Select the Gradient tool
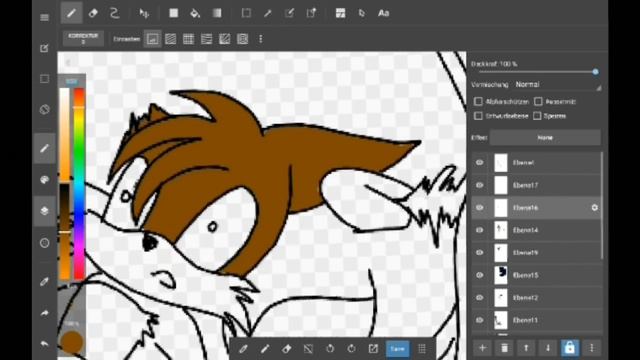This screenshot has height=360, width=640. pyautogui.click(x=217, y=13)
